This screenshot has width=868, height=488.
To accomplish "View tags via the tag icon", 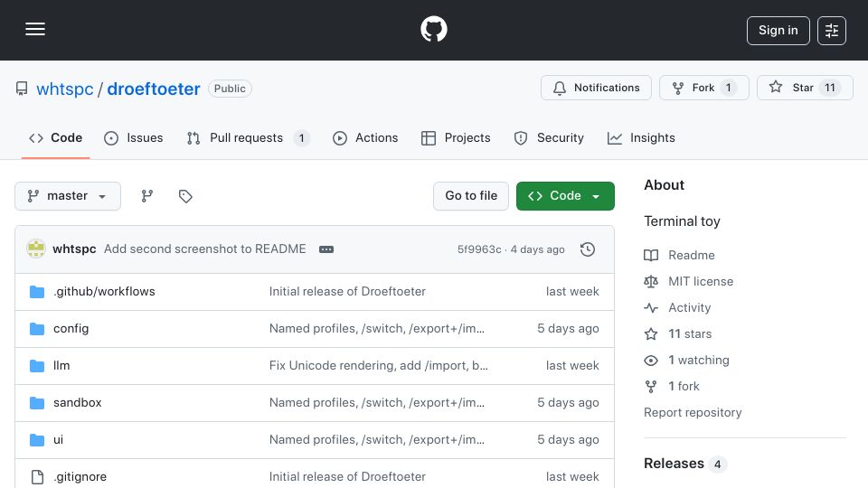I will [x=184, y=196].
